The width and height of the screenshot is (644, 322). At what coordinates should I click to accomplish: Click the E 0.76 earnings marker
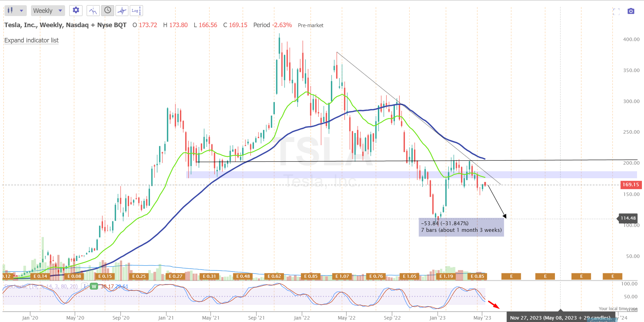pyautogui.click(x=376, y=276)
